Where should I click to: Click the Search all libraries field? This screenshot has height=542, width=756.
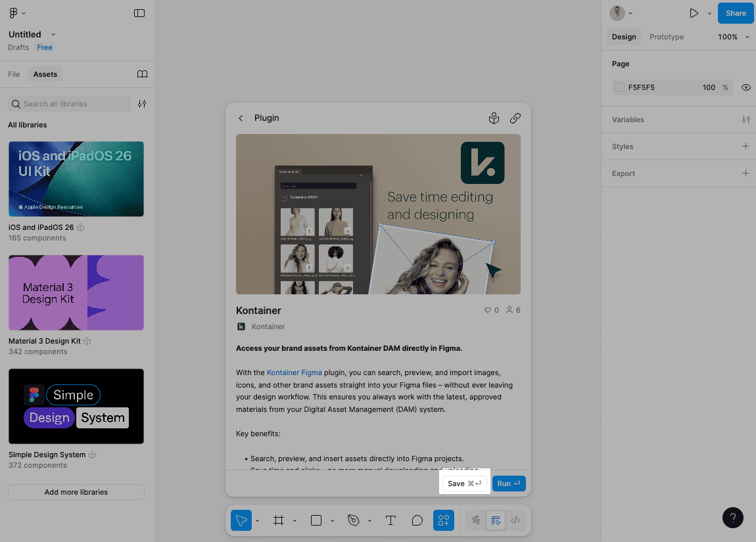click(x=70, y=104)
